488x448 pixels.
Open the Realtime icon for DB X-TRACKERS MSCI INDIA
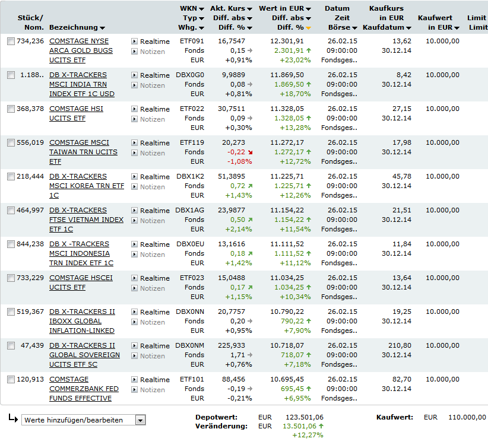tap(134, 75)
